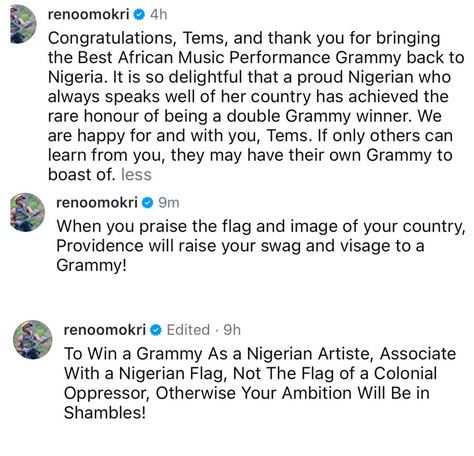Click the word 'Grammy!' ending the second comment
The image size is (474, 456).
[x=92, y=266]
